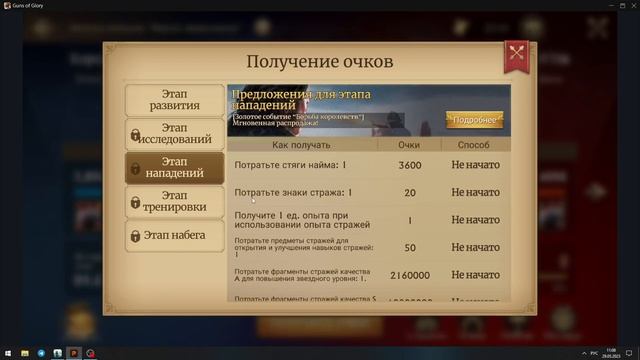Select row about quality A guardian fragments

pos(369,275)
